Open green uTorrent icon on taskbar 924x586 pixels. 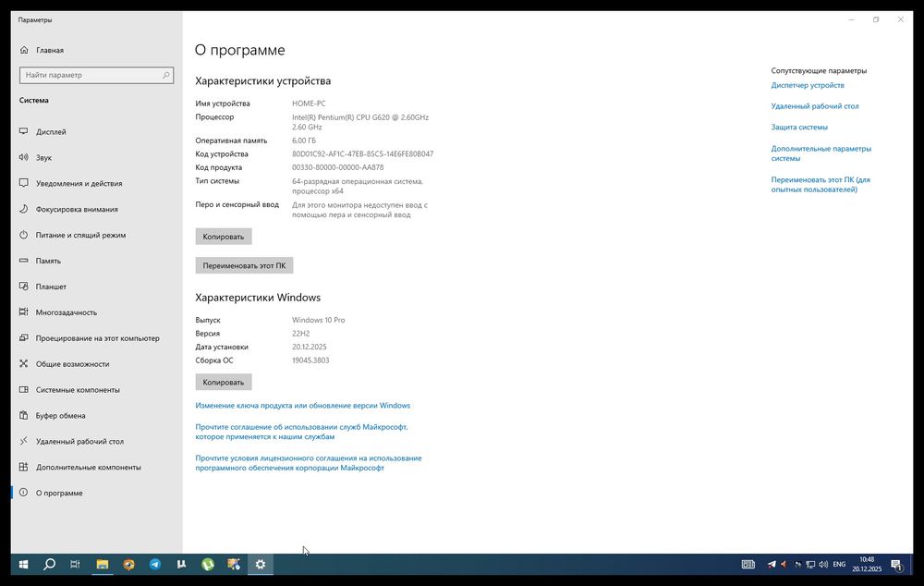(x=208, y=564)
